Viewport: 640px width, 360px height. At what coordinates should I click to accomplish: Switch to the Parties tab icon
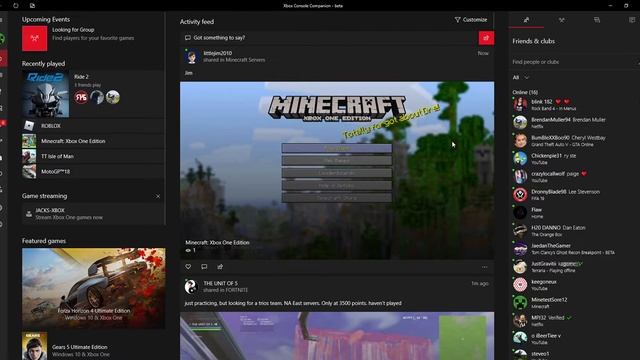click(x=562, y=20)
